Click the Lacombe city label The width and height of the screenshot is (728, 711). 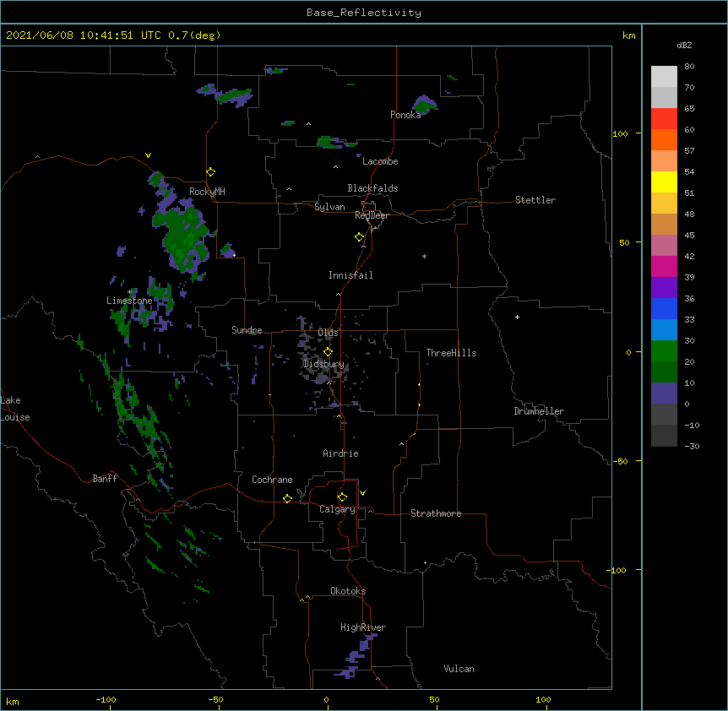(x=380, y=161)
